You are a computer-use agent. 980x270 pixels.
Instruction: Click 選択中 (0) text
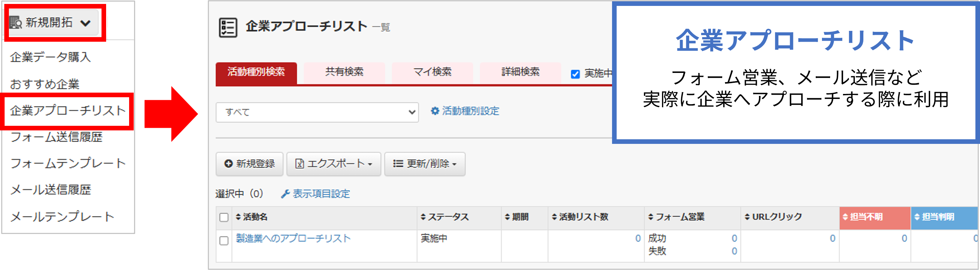pyautogui.click(x=239, y=194)
